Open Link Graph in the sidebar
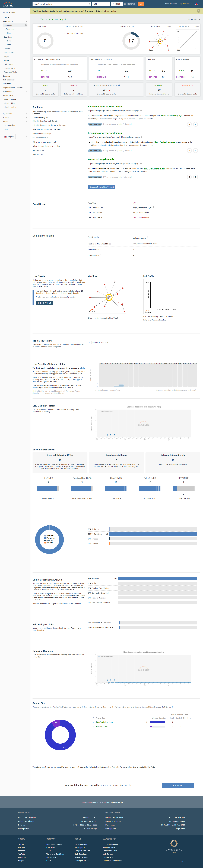 coord(8,64)
